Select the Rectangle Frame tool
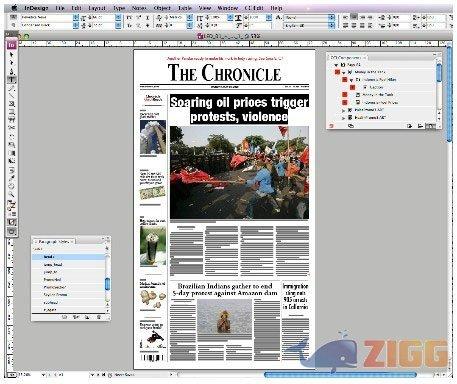This screenshot has height=384, width=457. coord(12,104)
